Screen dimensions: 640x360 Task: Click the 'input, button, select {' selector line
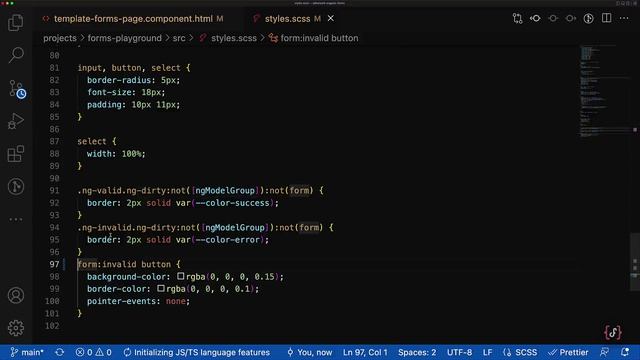coord(134,68)
